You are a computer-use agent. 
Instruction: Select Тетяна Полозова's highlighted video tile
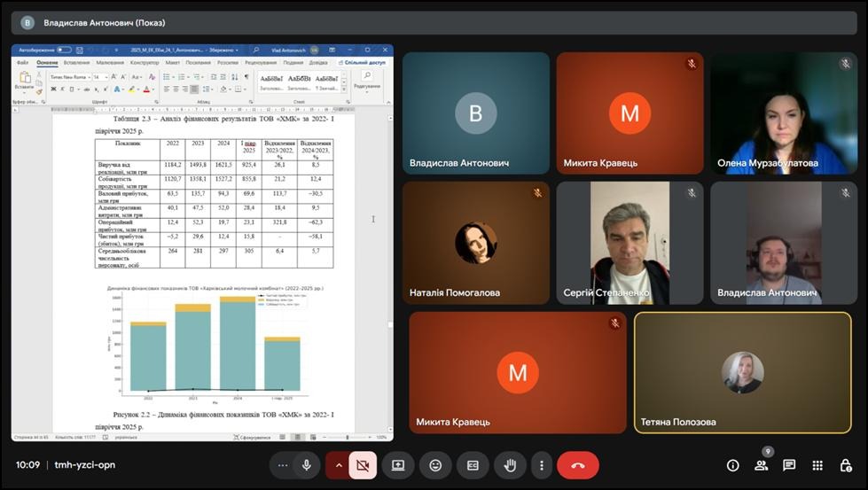[742, 372]
